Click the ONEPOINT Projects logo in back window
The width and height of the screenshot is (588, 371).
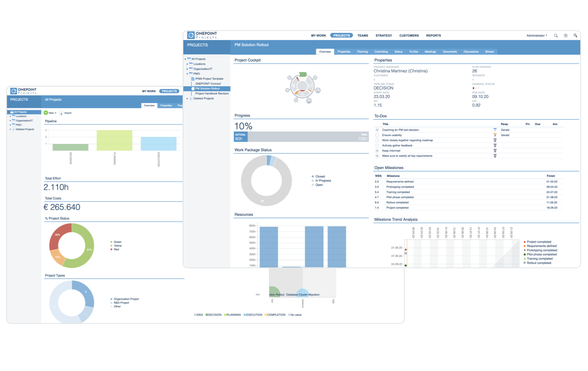click(x=24, y=91)
